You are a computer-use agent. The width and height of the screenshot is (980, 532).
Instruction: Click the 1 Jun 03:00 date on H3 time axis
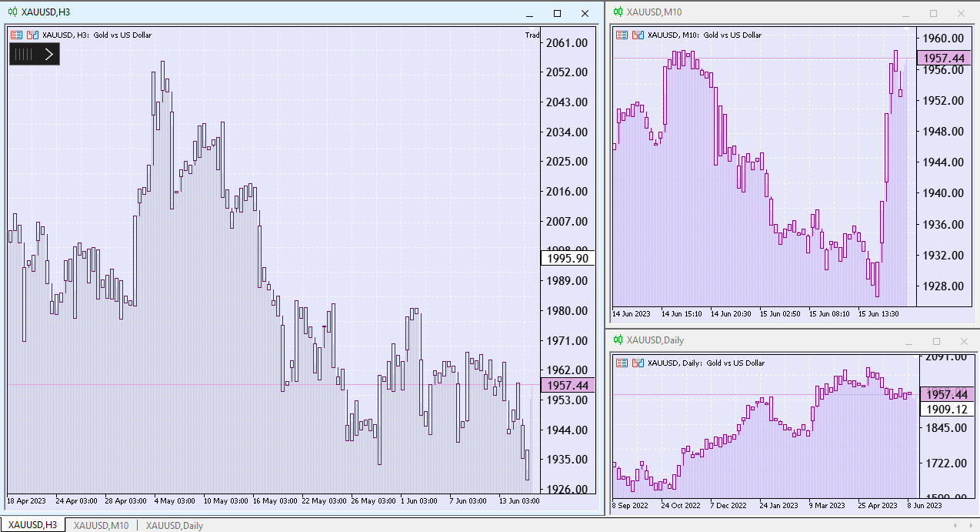[x=420, y=501]
